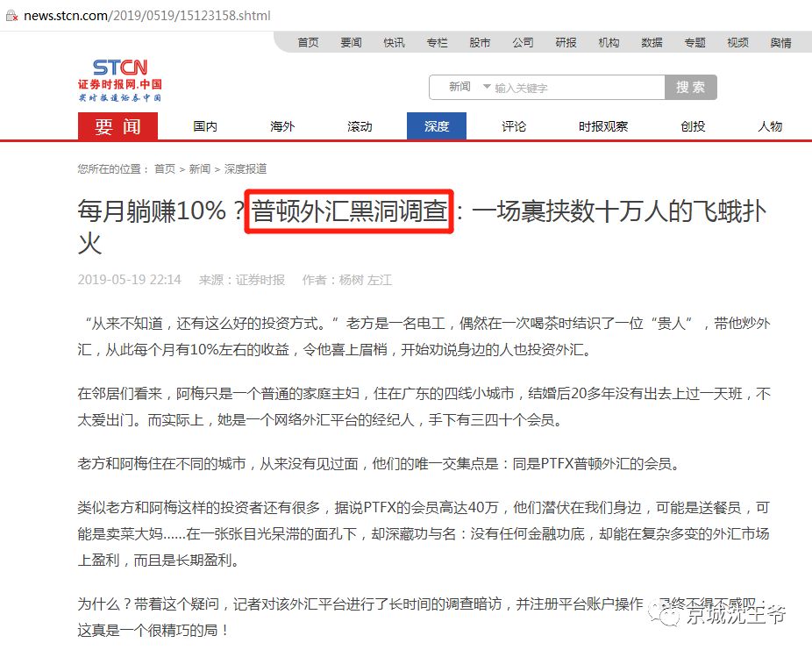Click the paragraph starting 为什么？带着这个疑问

(424, 617)
